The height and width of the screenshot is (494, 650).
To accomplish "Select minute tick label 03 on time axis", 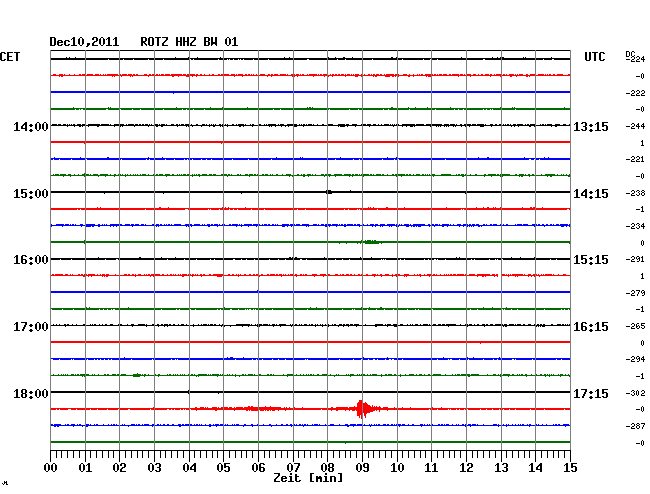I will 154,468.
